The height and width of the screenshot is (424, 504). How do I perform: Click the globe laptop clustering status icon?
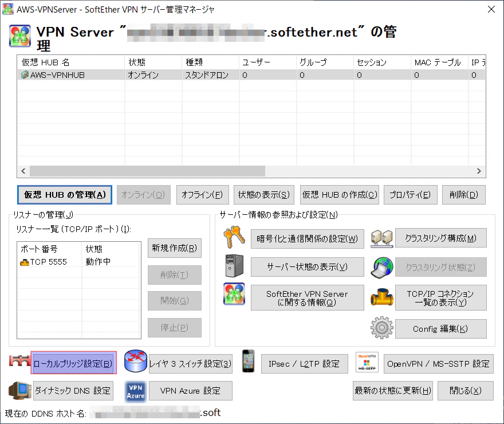click(381, 267)
